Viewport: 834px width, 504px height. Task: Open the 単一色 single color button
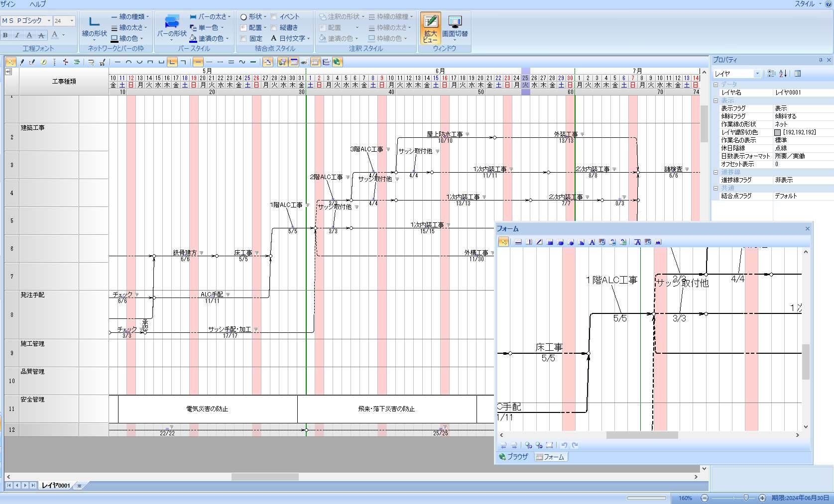[207, 28]
